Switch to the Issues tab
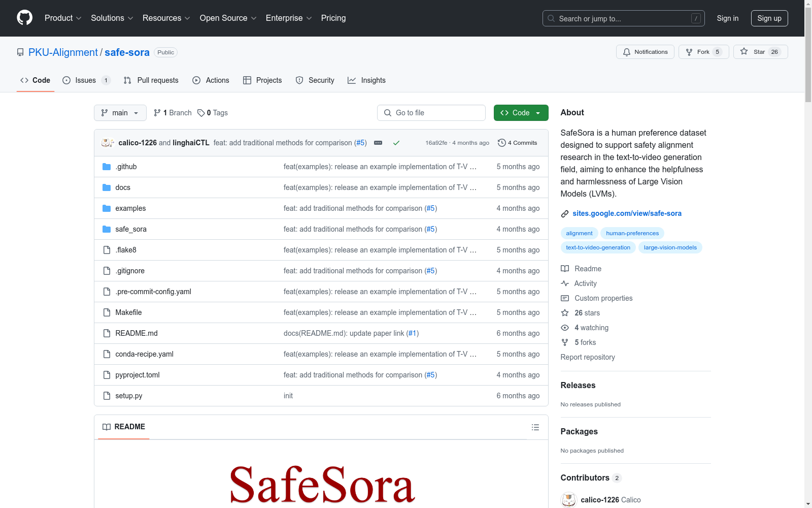This screenshot has width=812, height=508. point(86,80)
